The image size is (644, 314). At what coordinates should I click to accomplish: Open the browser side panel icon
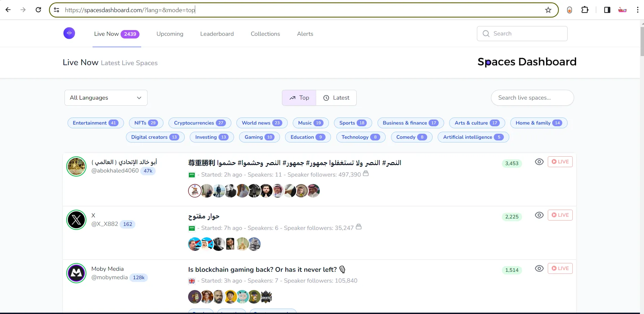(607, 10)
